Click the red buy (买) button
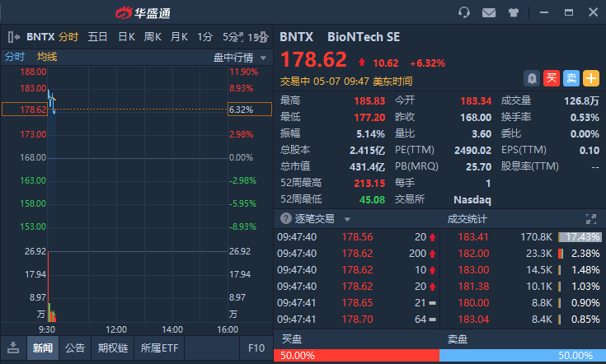This screenshot has height=364, width=606. [x=552, y=78]
